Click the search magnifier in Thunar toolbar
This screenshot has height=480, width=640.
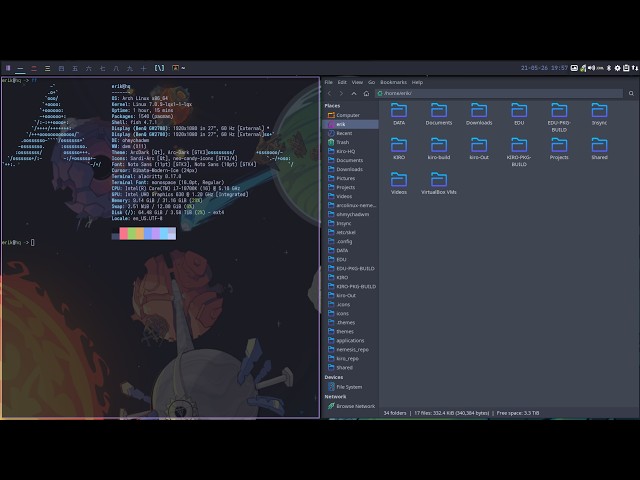tap(631, 93)
